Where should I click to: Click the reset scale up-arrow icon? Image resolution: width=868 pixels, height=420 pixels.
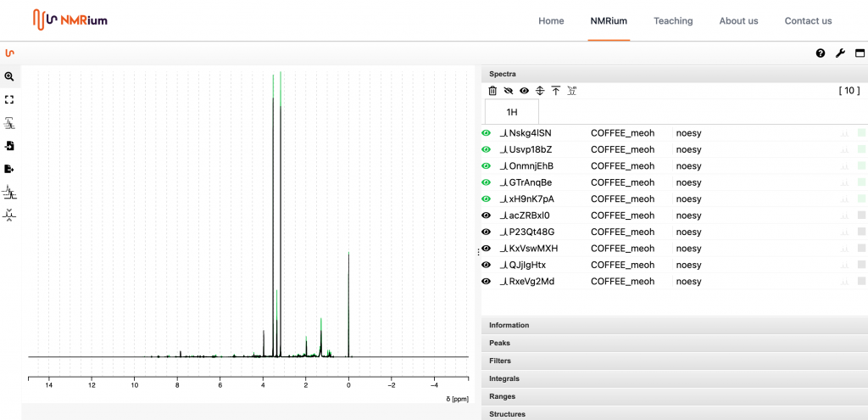point(556,91)
